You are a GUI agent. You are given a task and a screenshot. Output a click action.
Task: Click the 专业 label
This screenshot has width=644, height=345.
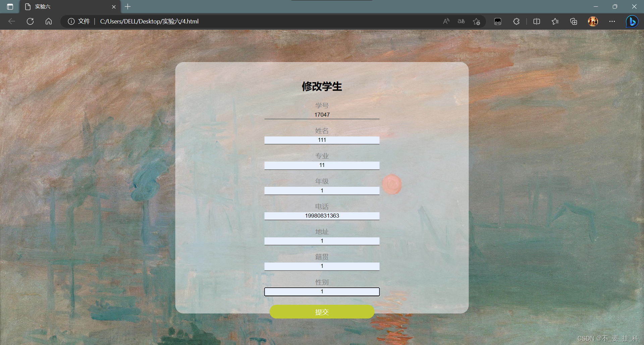(322, 156)
